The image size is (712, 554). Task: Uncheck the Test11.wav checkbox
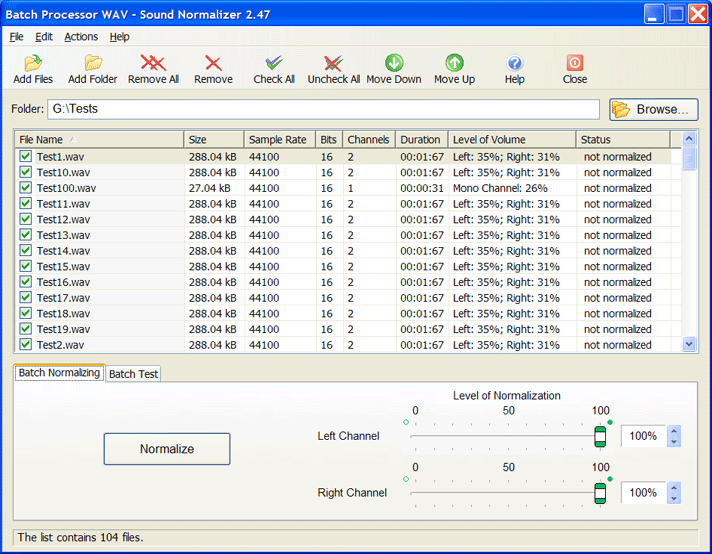point(25,203)
